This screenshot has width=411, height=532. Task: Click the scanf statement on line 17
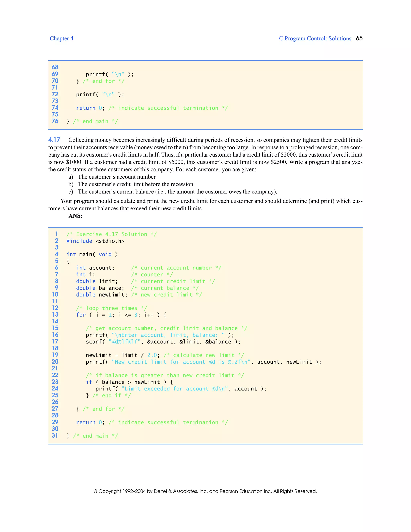[163, 342]
